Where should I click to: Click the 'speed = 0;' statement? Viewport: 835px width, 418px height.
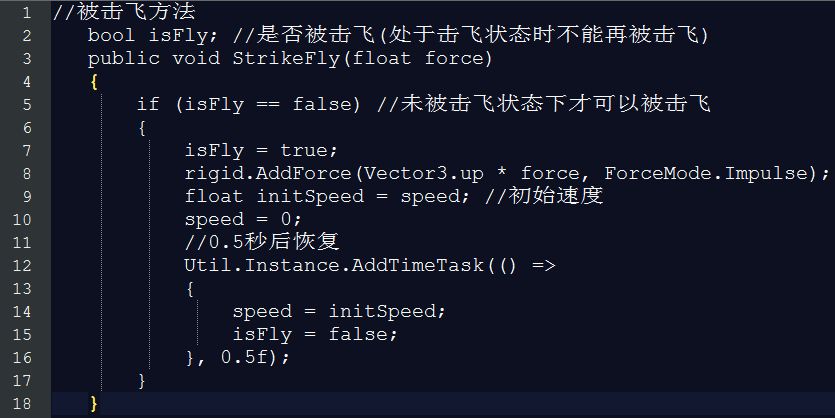click(243, 219)
